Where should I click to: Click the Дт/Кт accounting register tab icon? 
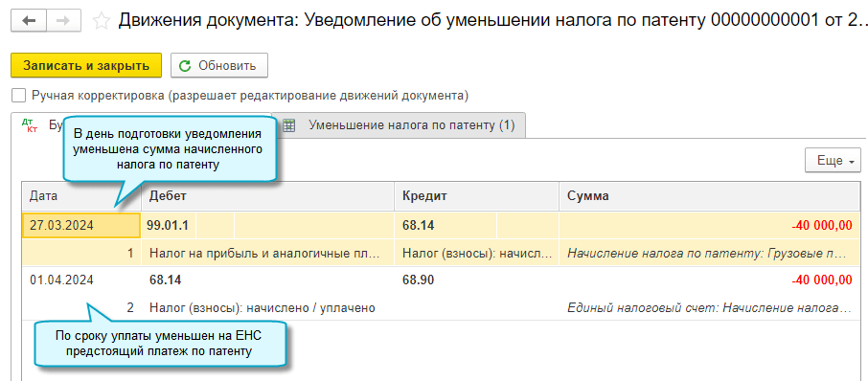[30, 125]
